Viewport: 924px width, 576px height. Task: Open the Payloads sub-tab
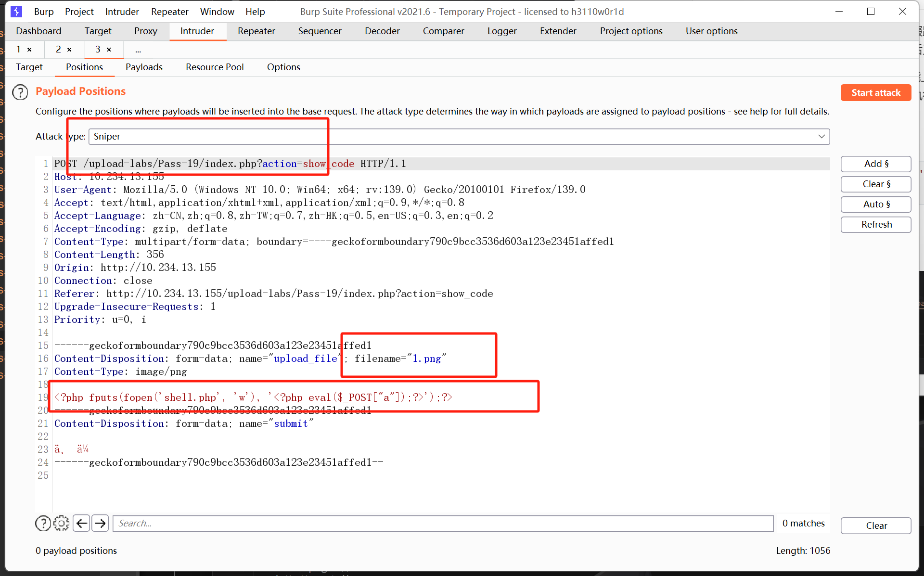click(x=144, y=67)
